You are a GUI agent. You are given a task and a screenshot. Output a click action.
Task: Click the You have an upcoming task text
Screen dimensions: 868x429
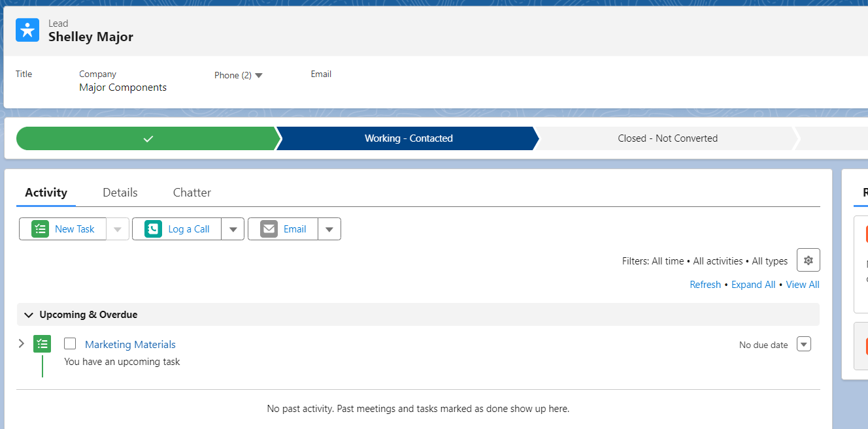[x=122, y=362]
